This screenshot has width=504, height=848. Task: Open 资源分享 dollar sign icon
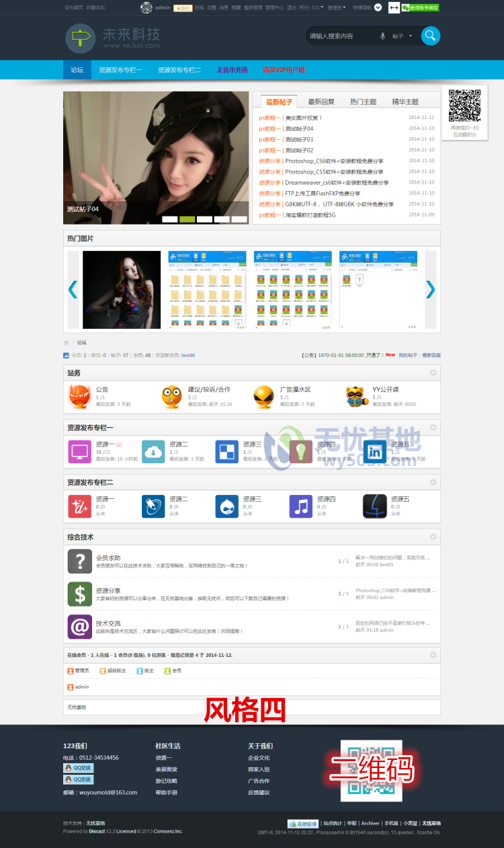pyautogui.click(x=80, y=594)
